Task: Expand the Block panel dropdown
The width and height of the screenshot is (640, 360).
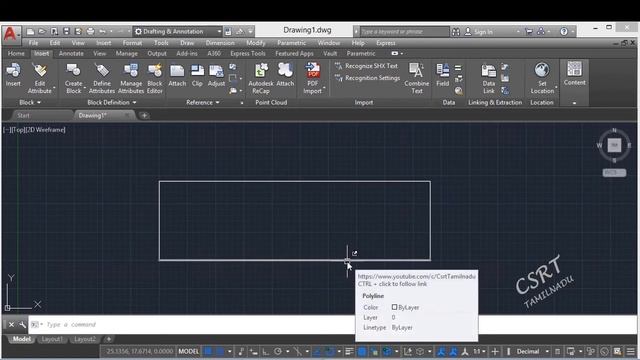Action: pos(30,102)
